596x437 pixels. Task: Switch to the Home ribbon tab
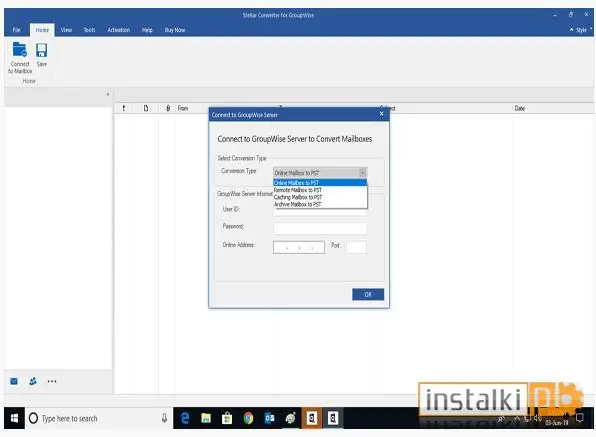(x=42, y=30)
